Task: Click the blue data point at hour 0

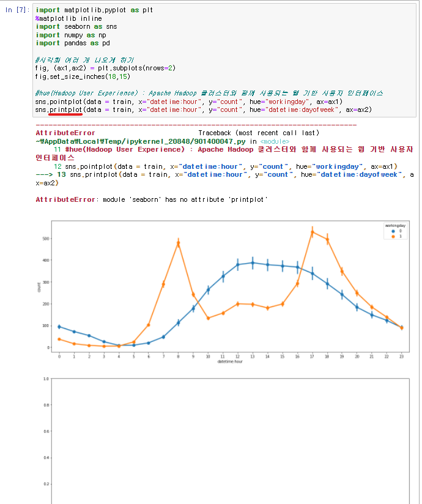Action: [59, 327]
